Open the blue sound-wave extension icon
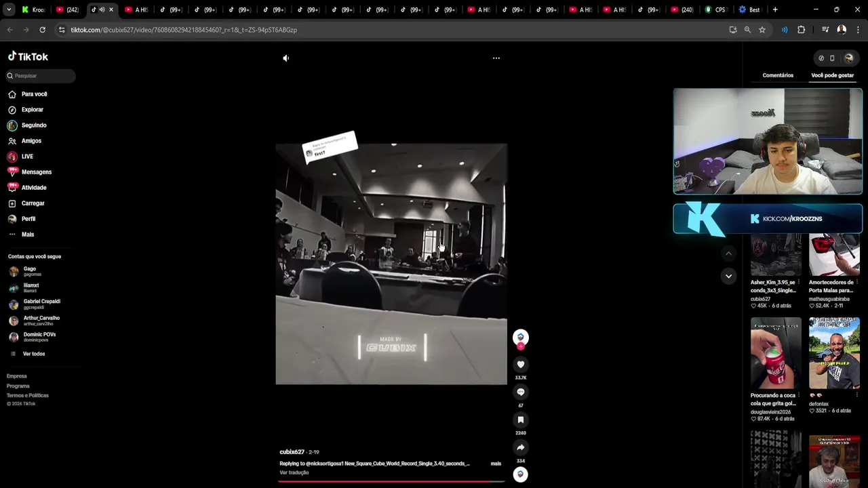This screenshot has height=488, width=868. coord(785,30)
